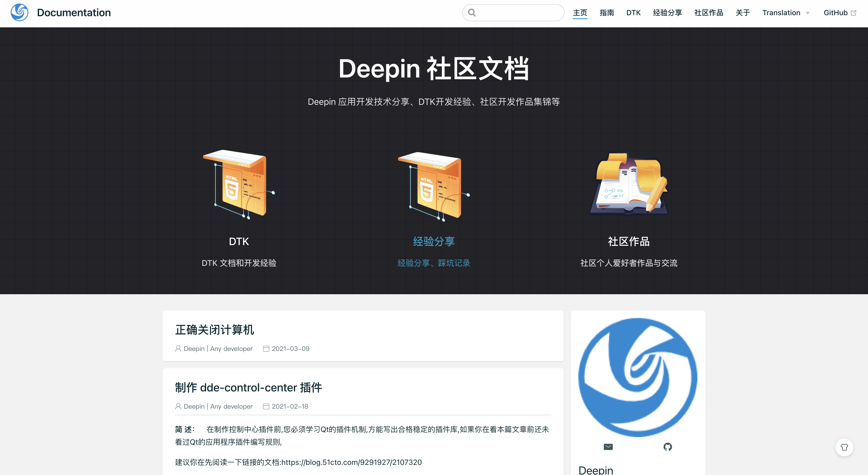Viewport: 868px width, 475px height.
Task: Click calendar icon next to 2021-03-09
Action: pos(266,349)
